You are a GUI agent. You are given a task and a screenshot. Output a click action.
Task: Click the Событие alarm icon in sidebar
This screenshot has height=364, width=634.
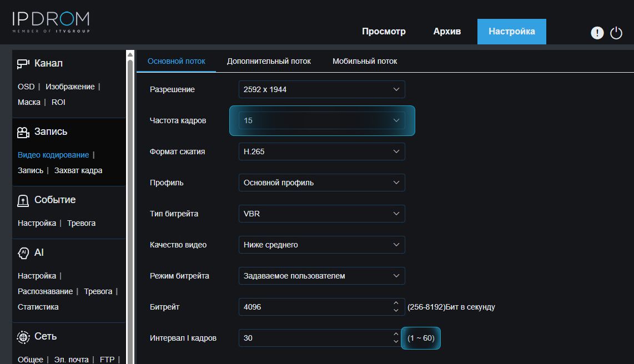click(x=23, y=200)
